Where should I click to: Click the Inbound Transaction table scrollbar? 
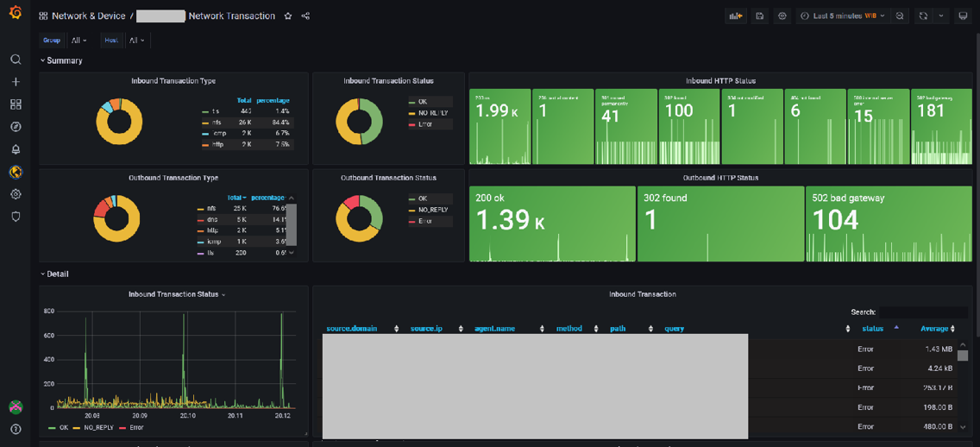[963, 356]
